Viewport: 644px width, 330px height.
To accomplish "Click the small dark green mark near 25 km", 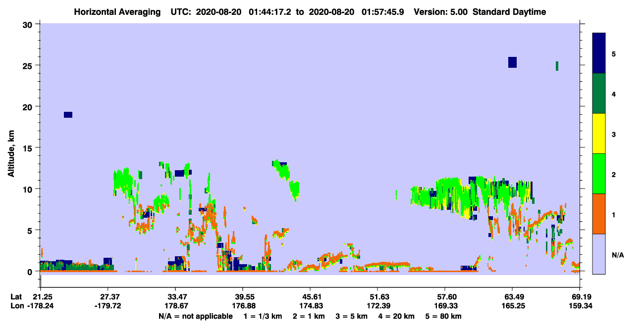I will coord(557,66).
